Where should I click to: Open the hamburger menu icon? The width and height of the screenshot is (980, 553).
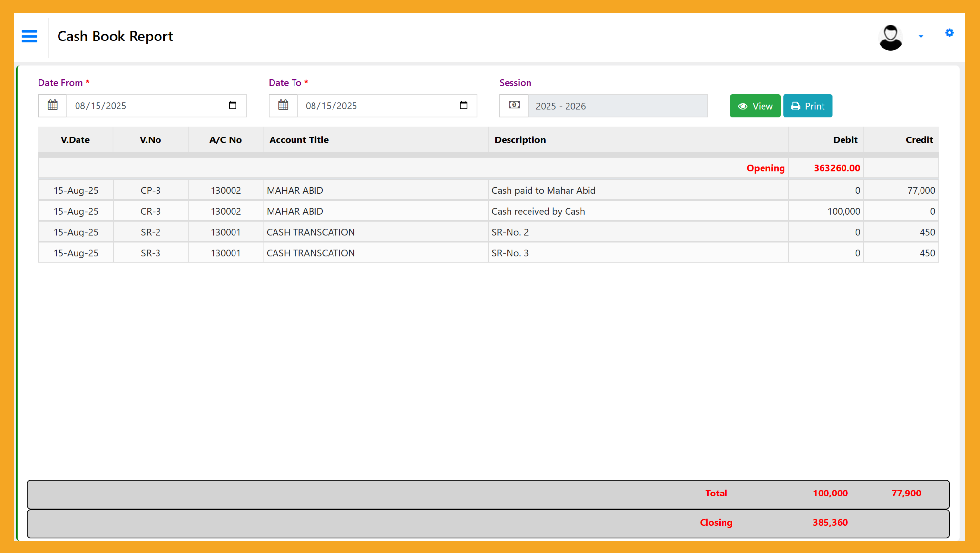(29, 37)
